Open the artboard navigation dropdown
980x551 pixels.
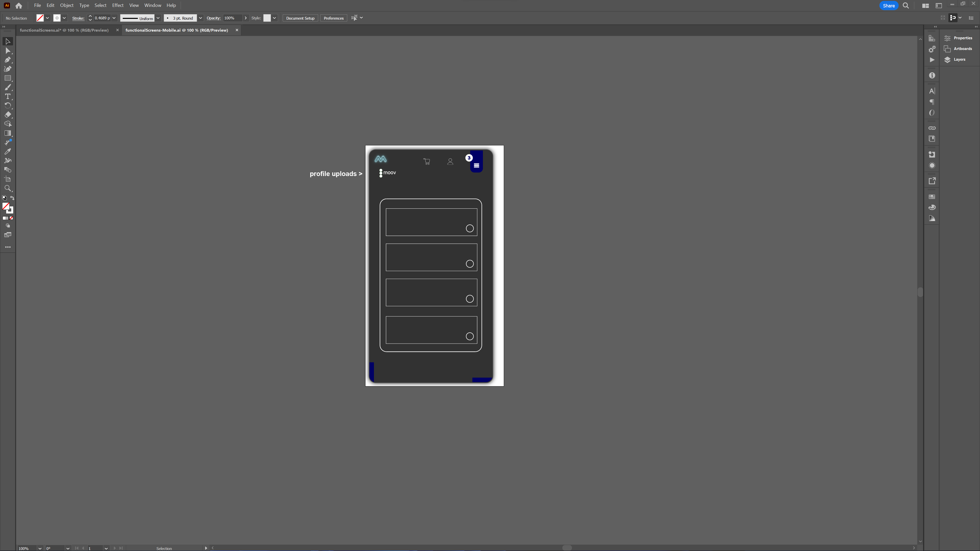tap(106, 548)
